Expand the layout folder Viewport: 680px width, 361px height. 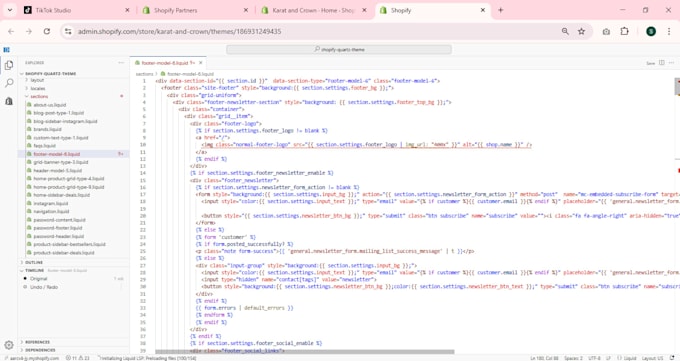click(37, 80)
